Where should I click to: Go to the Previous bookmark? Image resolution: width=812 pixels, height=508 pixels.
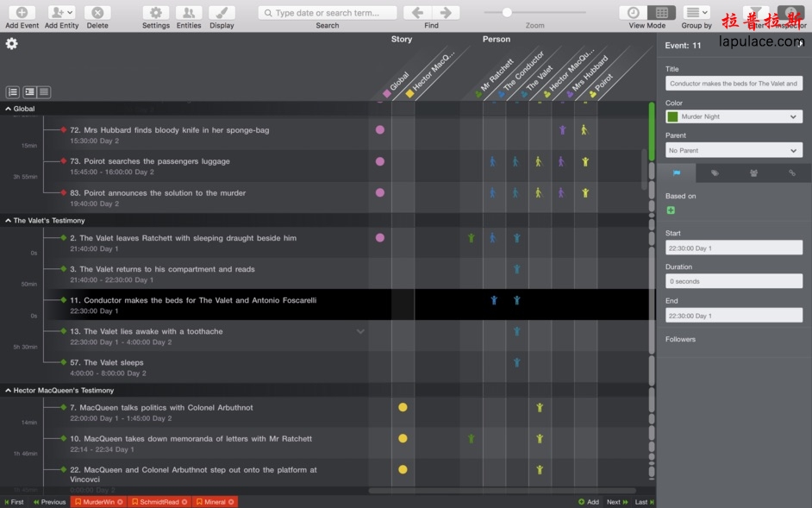pos(49,502)
